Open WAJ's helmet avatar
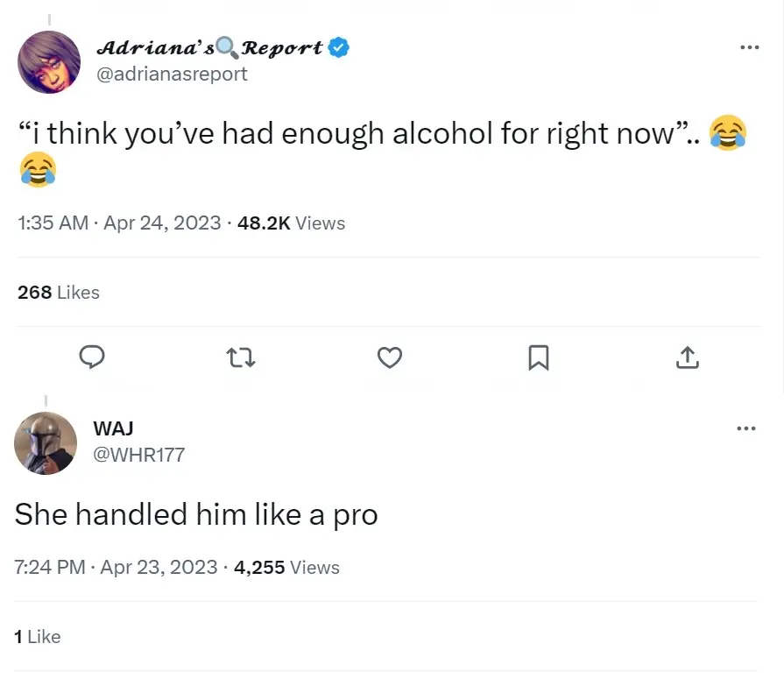Viewport: 784px width, 679px height. [x=46, y=443]
